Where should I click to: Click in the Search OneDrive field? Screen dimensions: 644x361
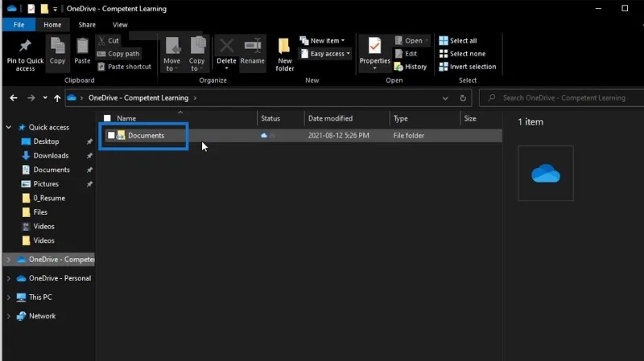click(x=562, y=98)
